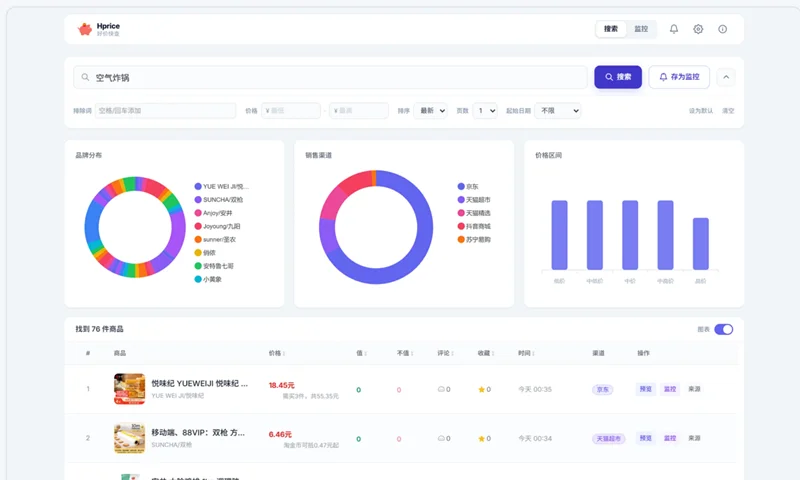Open the 起始日期 start date dropdown

click(x=558, y=111)
